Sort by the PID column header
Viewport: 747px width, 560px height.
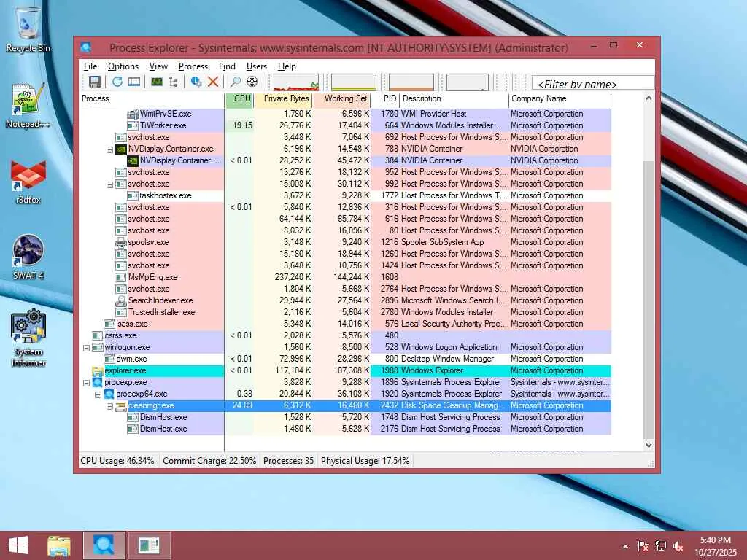[385, 98]
